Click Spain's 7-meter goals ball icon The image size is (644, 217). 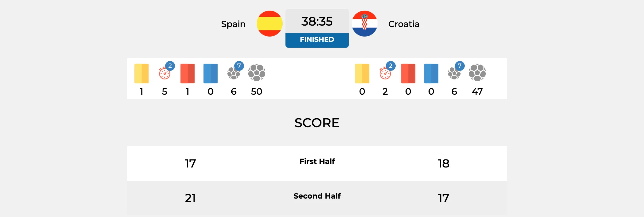(x=234, y=73)
